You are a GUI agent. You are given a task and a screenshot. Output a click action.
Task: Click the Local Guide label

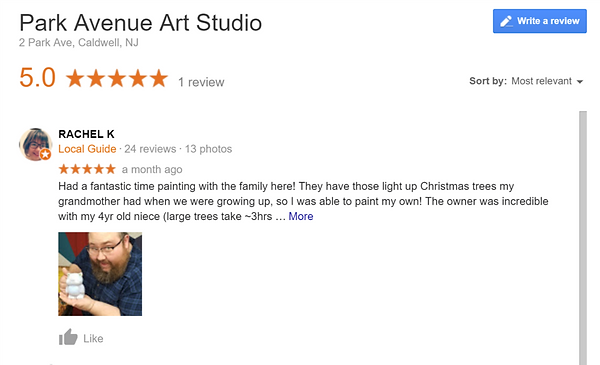click(x=87, y=149)
